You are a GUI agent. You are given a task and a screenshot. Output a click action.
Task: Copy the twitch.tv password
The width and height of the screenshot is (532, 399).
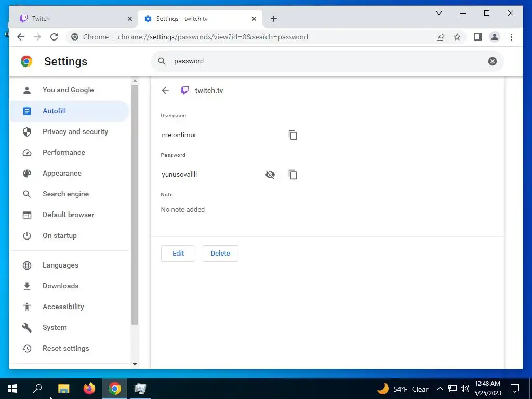tap(293, 175)
